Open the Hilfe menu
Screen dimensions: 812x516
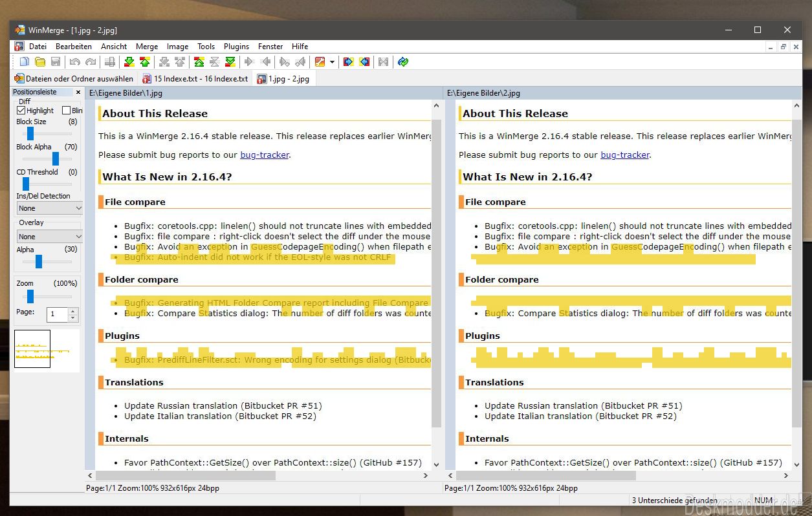(x=300, y=47)
